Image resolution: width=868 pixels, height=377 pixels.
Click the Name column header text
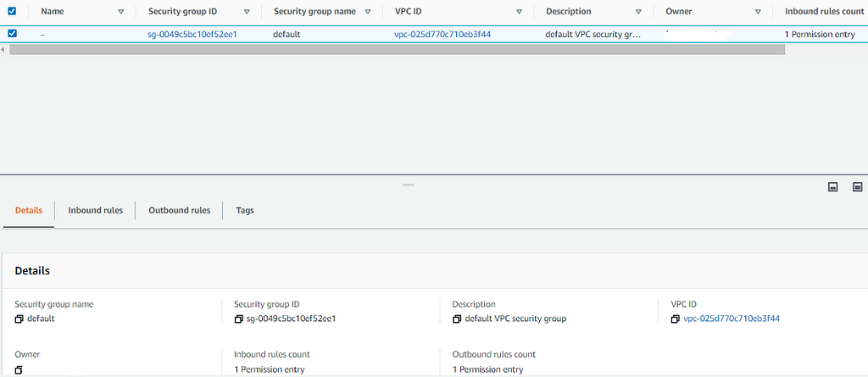[52, 11]
